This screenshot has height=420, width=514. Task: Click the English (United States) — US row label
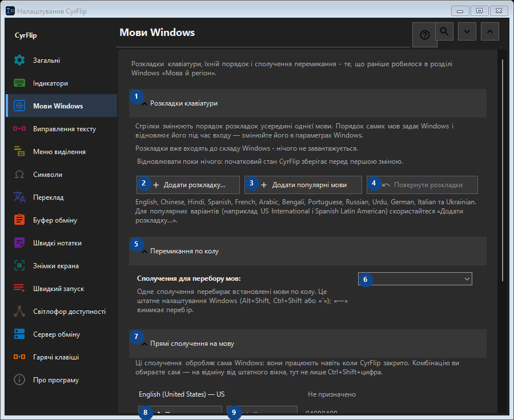point(182,394)
